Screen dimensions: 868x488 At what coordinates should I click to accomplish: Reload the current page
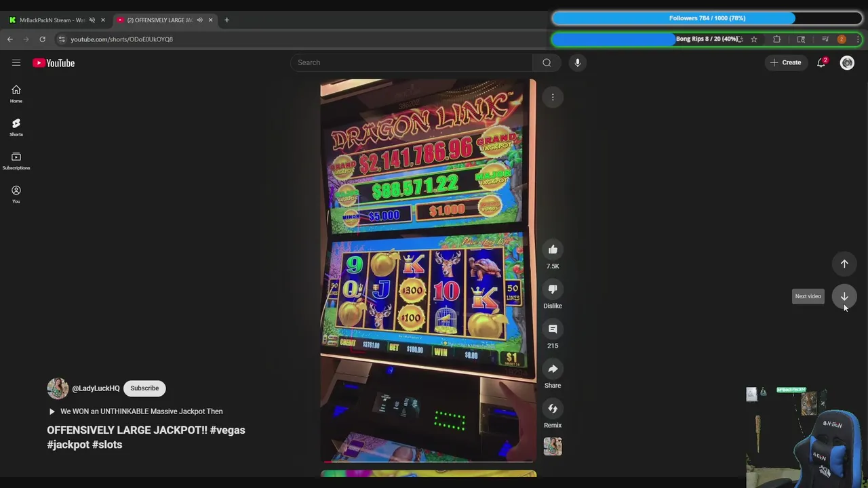42,39
